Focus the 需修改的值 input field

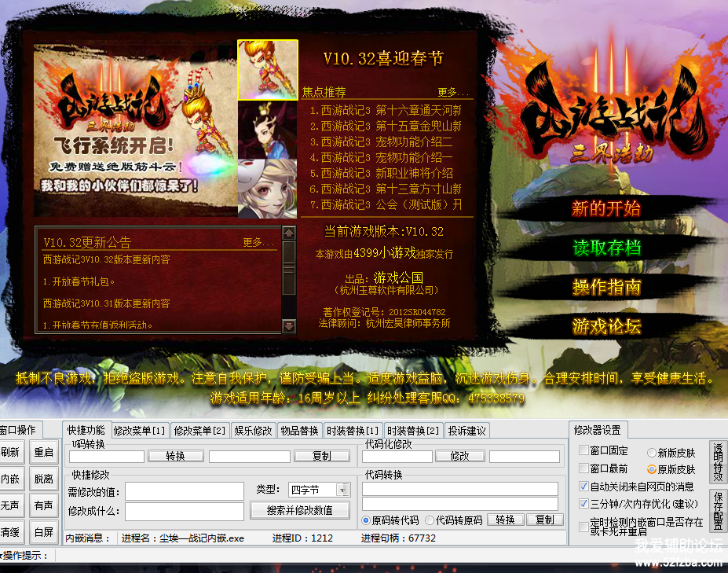point(185,491)
